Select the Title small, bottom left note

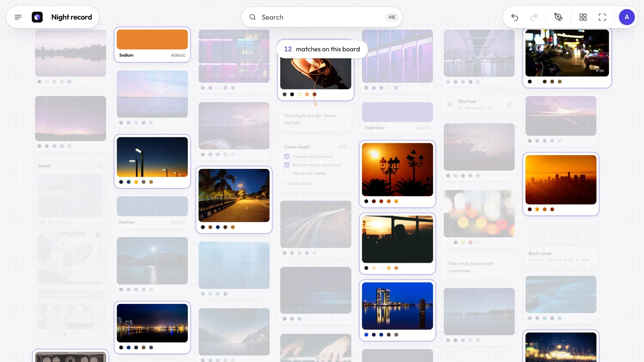[x=471, y=267]
